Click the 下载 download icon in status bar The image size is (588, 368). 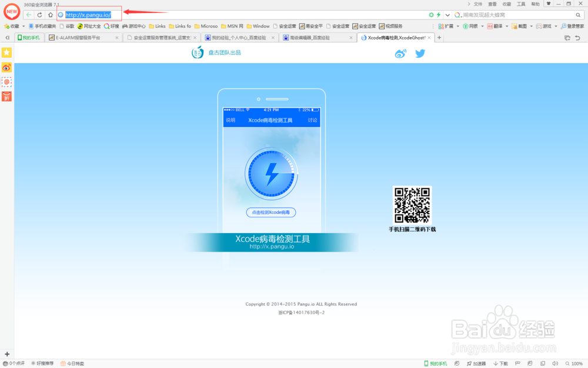click(500, 363)
